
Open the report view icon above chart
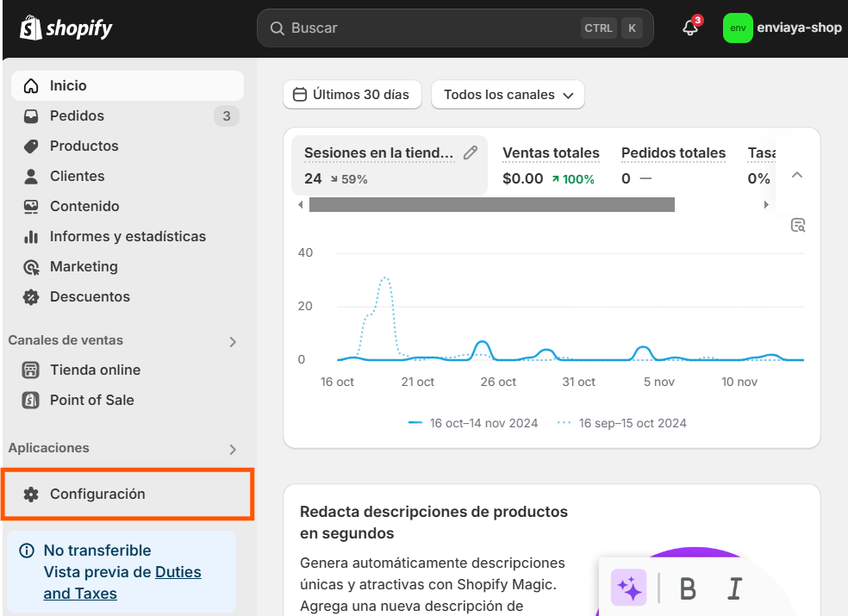click(x=798, y=225)
